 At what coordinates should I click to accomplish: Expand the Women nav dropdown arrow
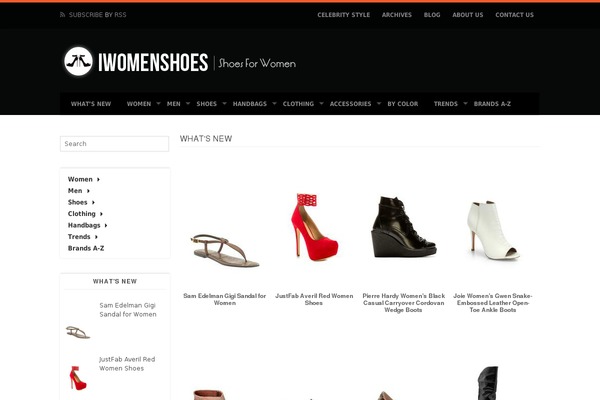(x=158, y=103)
